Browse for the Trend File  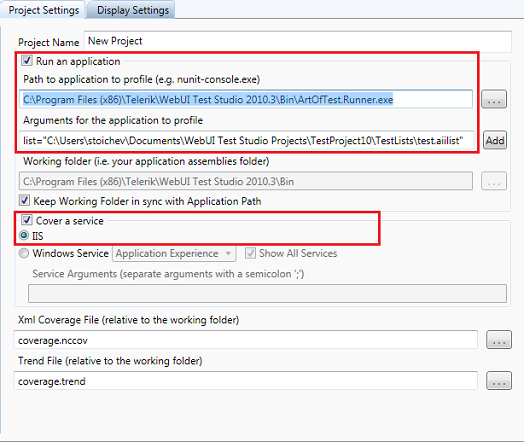[499, 381]
